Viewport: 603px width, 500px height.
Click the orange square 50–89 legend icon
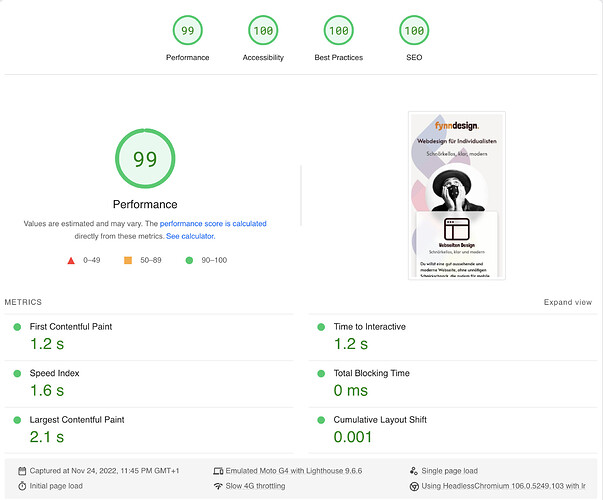[x=128, y=260]
